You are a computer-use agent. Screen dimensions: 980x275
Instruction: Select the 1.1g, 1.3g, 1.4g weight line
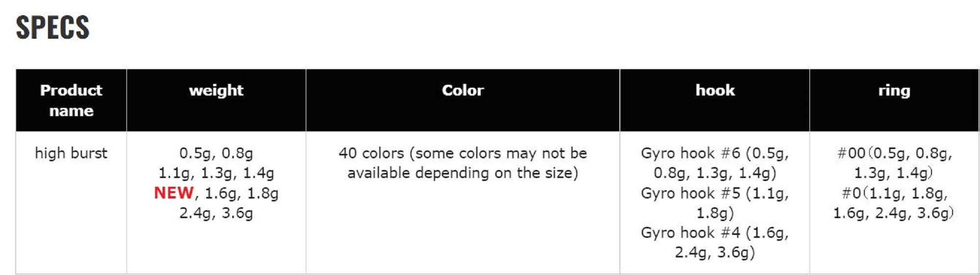pos(216,173)
